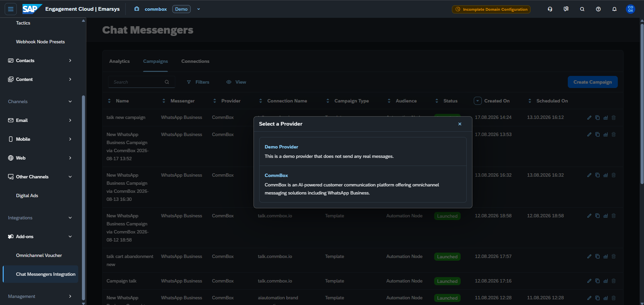This screenshot has width=644, height=305.
Task: Open Chat Messengers Integration menu item
Action: coord(41,274)
